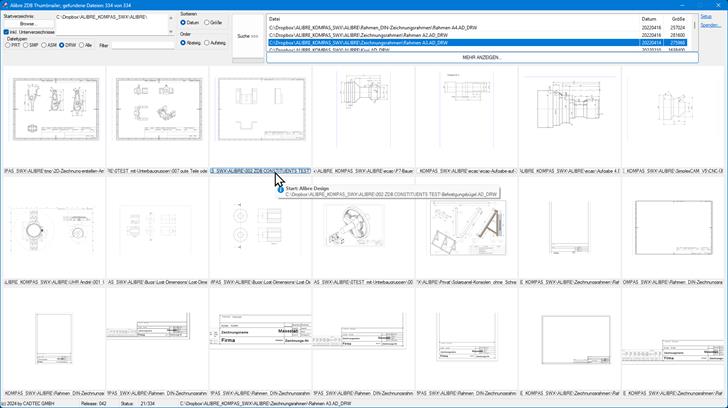Screen dimensions: 728x408
Task: Click the Datum column header
Action: point(651,19)
